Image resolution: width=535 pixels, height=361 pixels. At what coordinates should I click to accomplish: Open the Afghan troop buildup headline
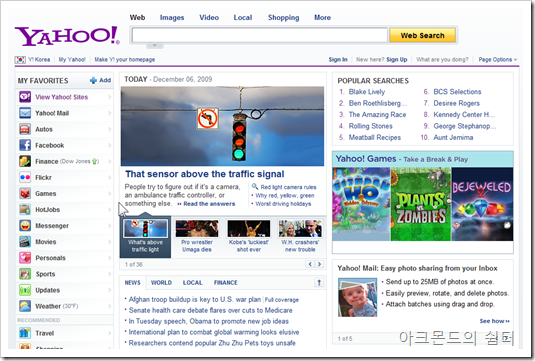point(194,299)
